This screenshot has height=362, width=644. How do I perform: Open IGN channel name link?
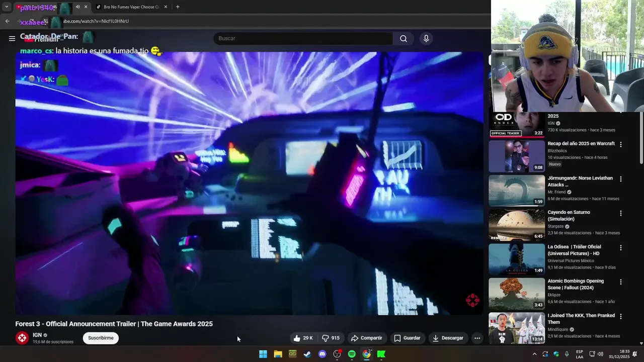tap(37, 335)
